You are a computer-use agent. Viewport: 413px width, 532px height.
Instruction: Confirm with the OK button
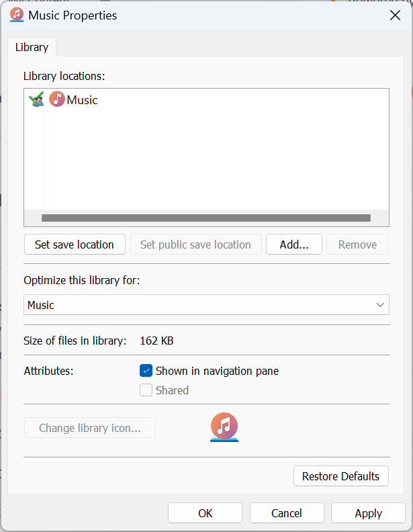click(x=205, y=513)
